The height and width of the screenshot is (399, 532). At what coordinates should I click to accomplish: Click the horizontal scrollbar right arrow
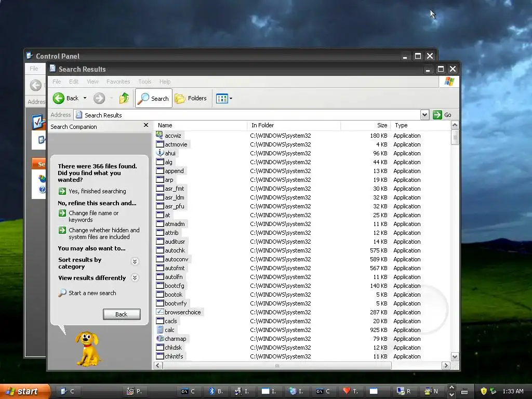point(446,365)
